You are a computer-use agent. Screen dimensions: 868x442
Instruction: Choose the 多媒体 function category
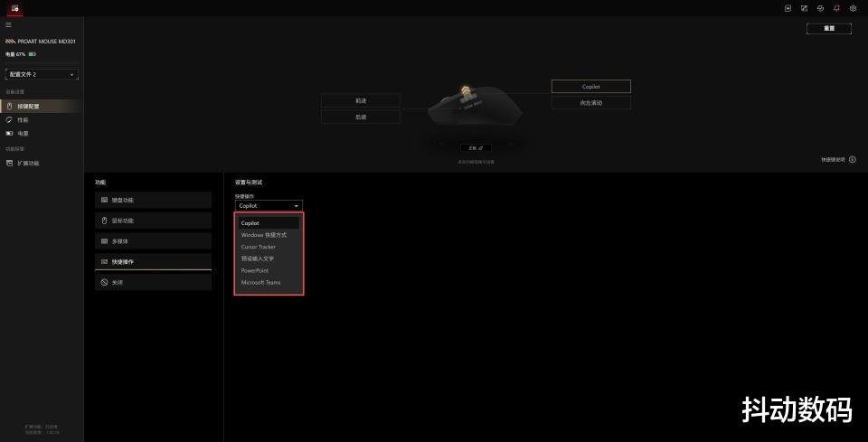(153, 241)
